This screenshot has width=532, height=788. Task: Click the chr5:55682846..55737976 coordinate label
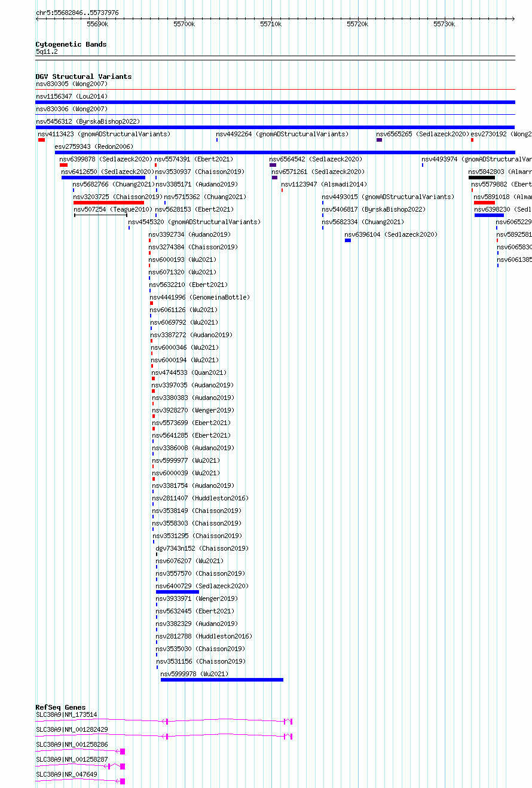(x=77, y=13)
